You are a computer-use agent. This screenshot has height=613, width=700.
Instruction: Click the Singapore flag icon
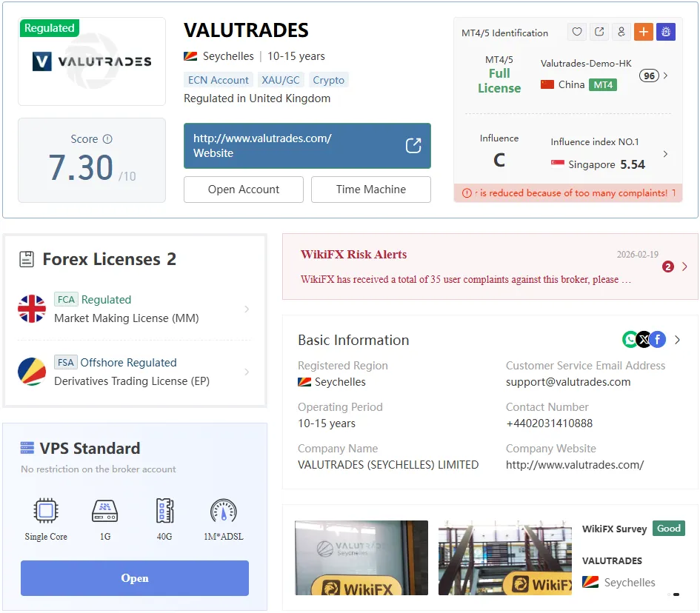558,163
